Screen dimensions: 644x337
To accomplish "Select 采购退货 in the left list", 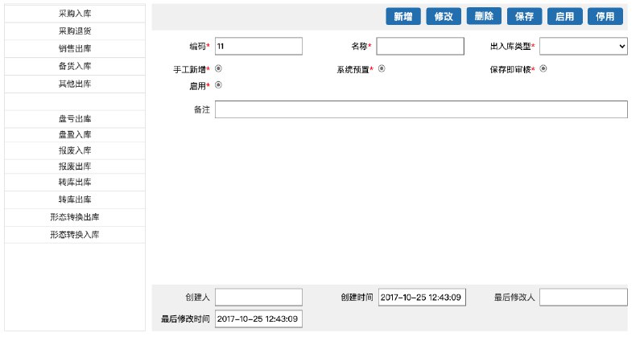I will [x=75, y=31].
